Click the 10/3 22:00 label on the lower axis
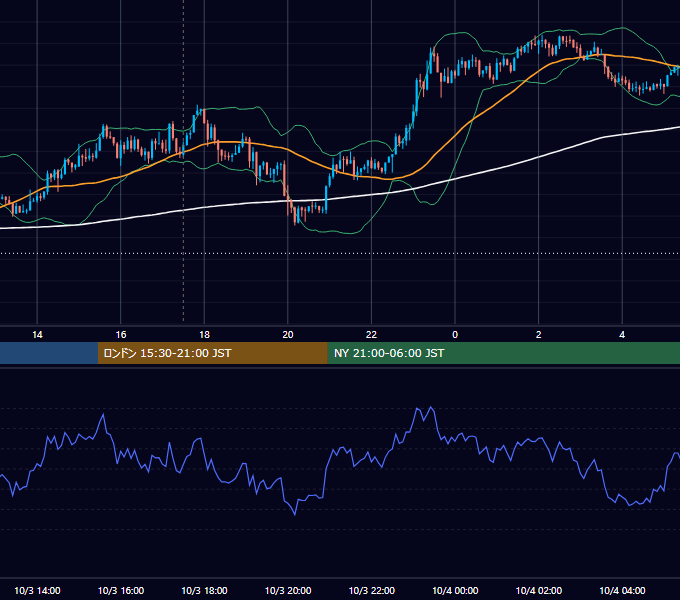The height and width of the screenshot is (600, 680). 372,590
